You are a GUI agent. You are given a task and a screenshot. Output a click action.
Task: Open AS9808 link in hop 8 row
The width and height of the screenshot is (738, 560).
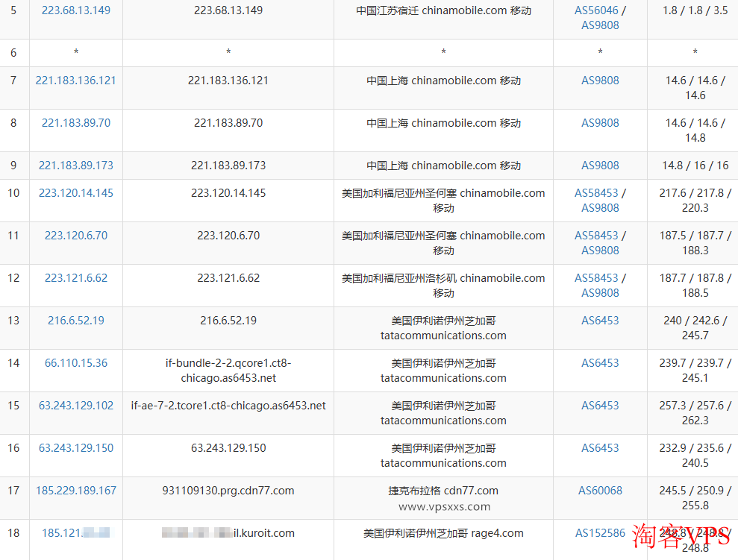(600, 123)
